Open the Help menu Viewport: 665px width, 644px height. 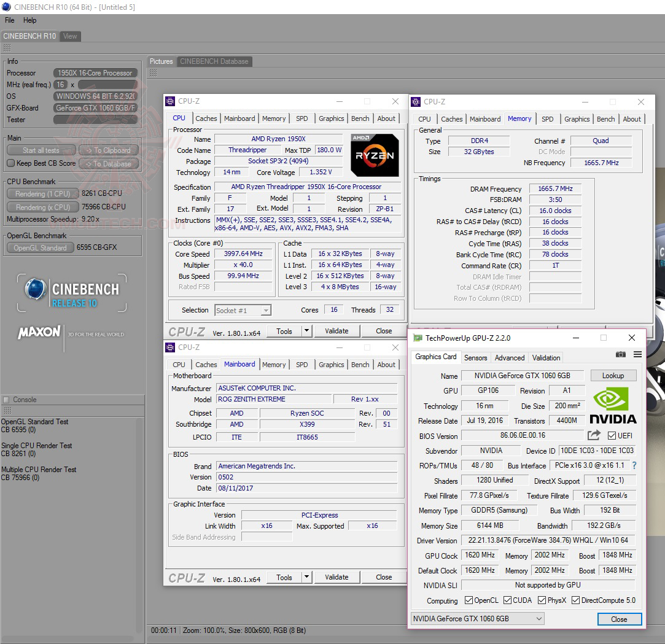click(30, 20)
